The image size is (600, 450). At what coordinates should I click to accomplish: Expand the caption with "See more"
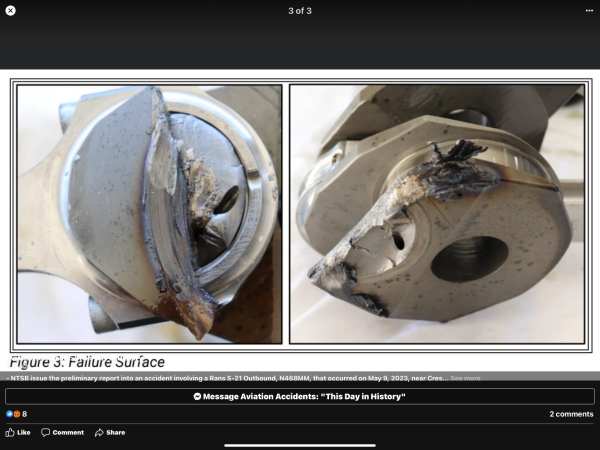(x=465, y=378)
